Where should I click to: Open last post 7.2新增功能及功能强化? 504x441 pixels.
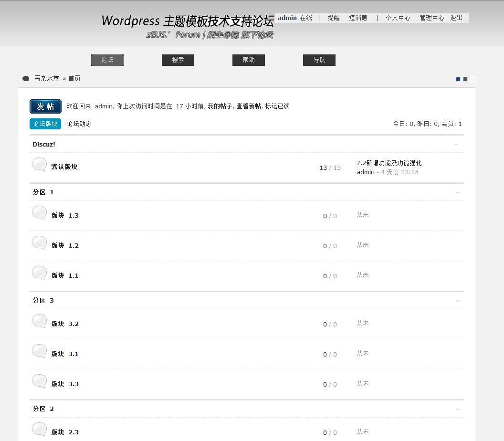[389, 163]
